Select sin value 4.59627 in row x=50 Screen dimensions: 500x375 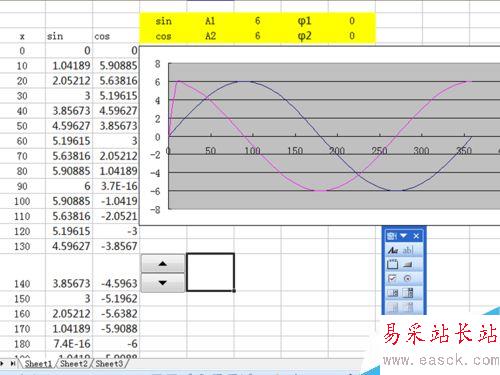tap(69, 126)
